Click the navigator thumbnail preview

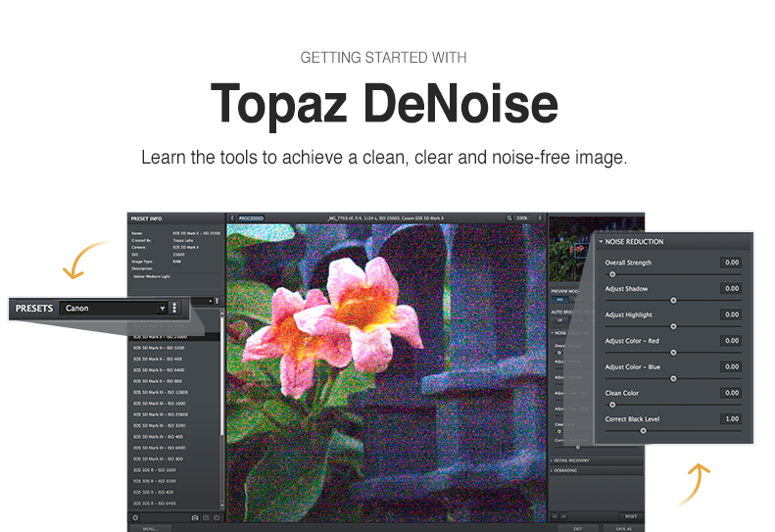pyautogui.click(x=571, y=250)
